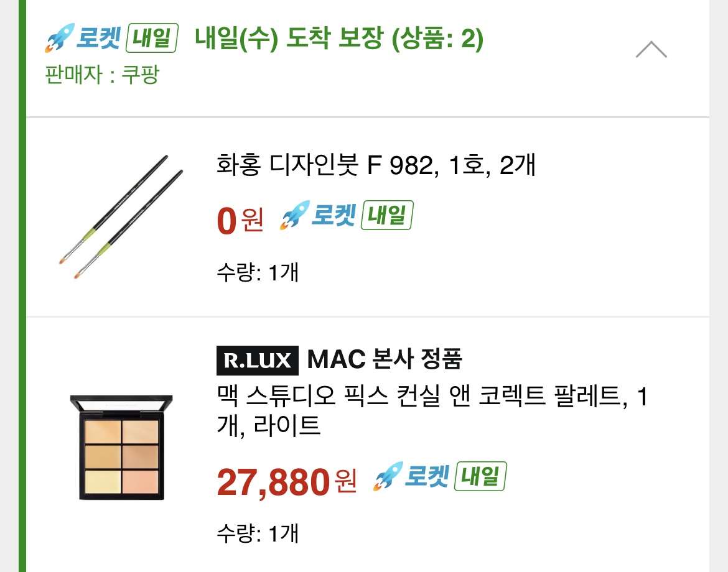
Task: Open the 화홍 디자인붓 F 982 product title
Action: 376,166
